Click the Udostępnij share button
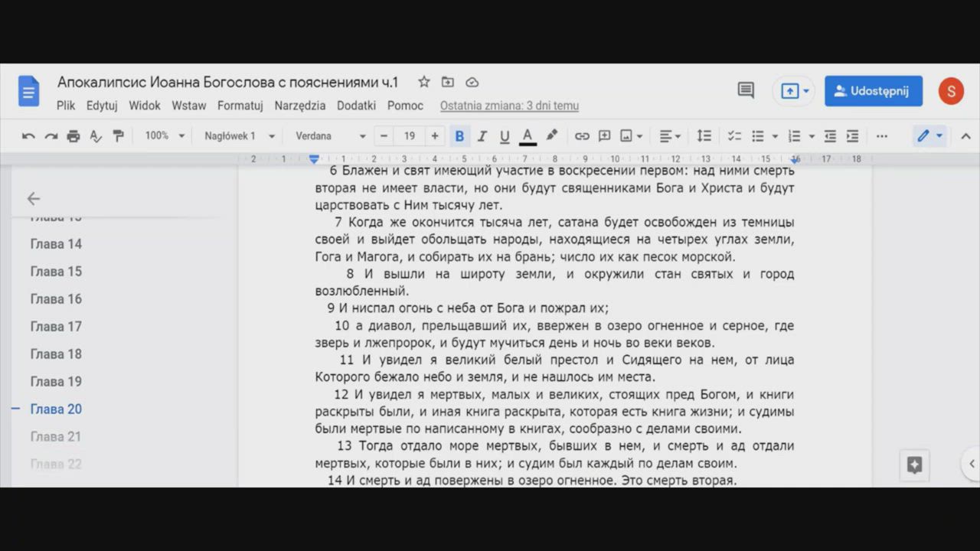The height and width of the screenshot is (551, 980). click(873, 91)
